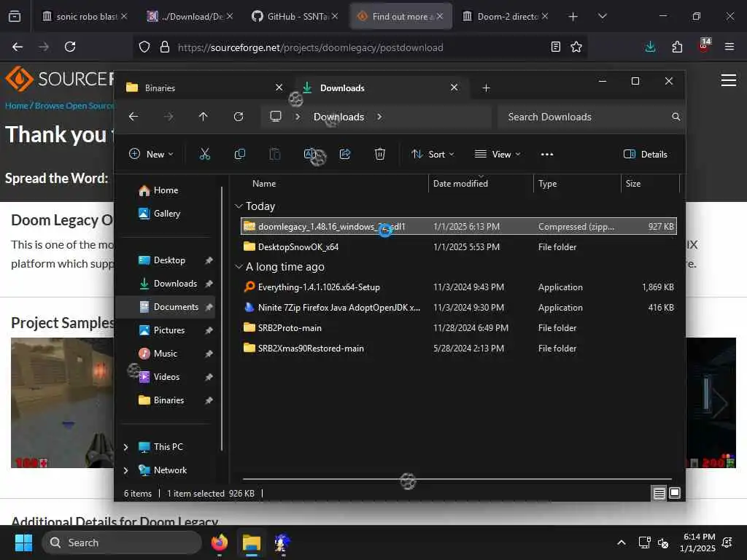Image resolution: width=747 pixels, height=560 pixels.
Task: Click the padlock site information icon
Action: 165,47
